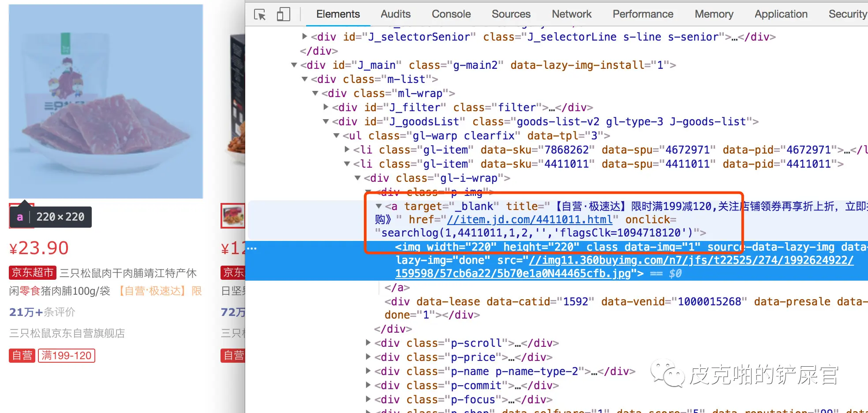
Task: Expand the p-price div node
Action: point(368,357)
